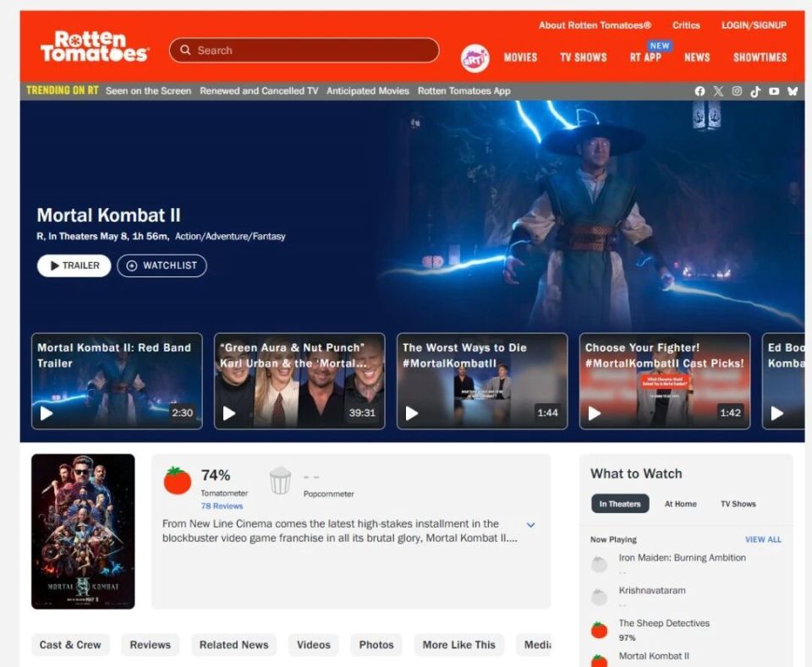Open the Krishnavataram listing
This screenshot has height=667, width=812.
(x=652, y=590)
